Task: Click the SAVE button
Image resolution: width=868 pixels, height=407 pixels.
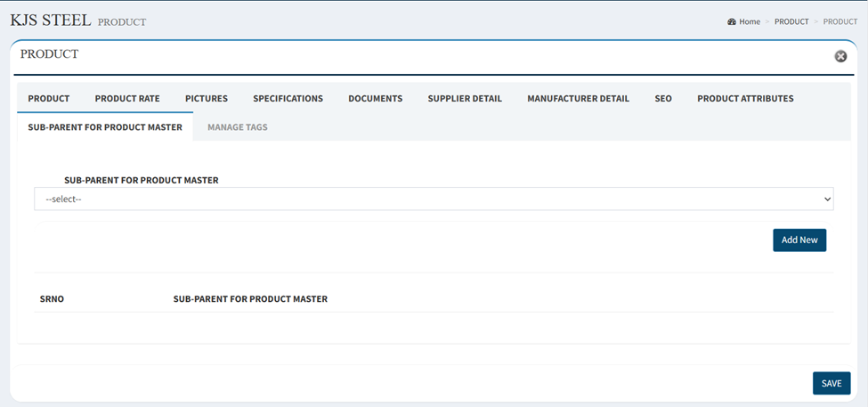Action: click(831, 383)
